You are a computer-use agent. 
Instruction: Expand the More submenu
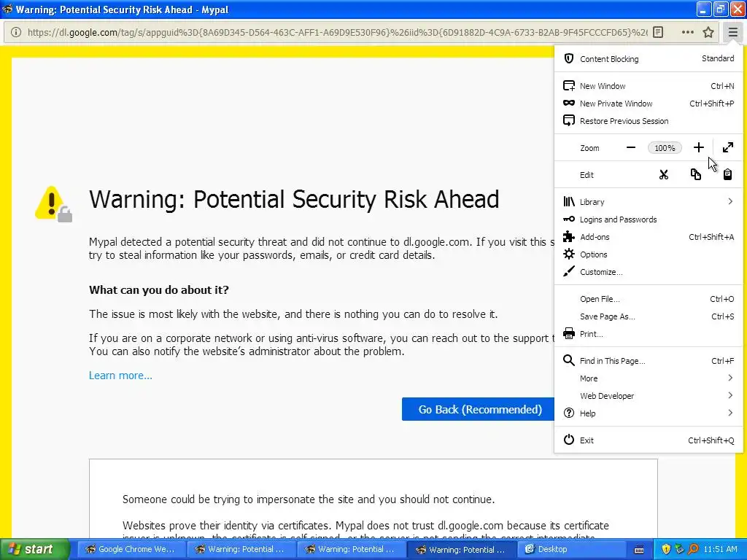649,378
